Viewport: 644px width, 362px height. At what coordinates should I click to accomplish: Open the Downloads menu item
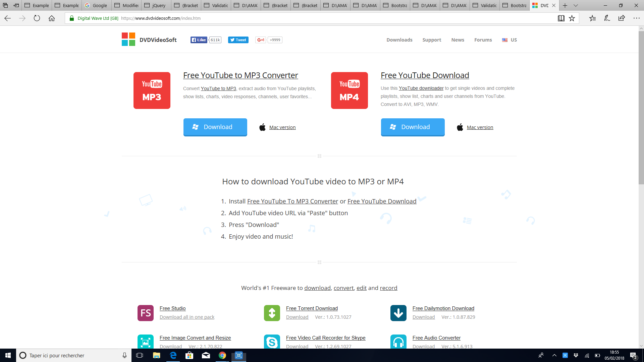coord(399,40)
